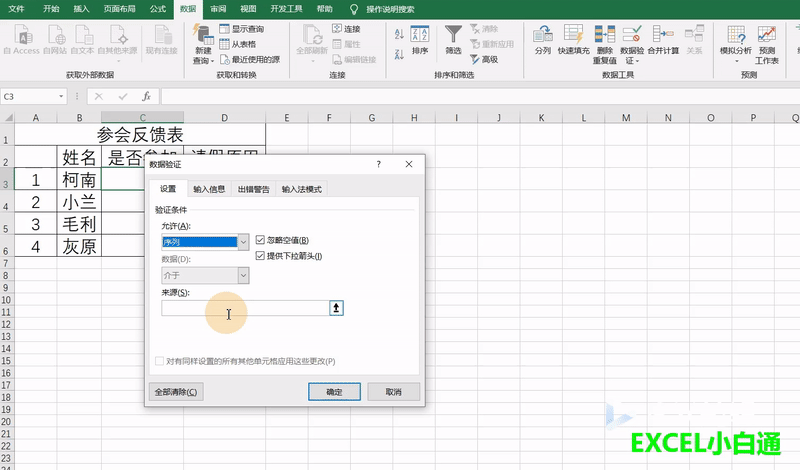The width and height of the screenshot is (800, 470).
Task: Toggle Ignore blank (忽略空值) checkbox
Action: (x=260, y=240)
